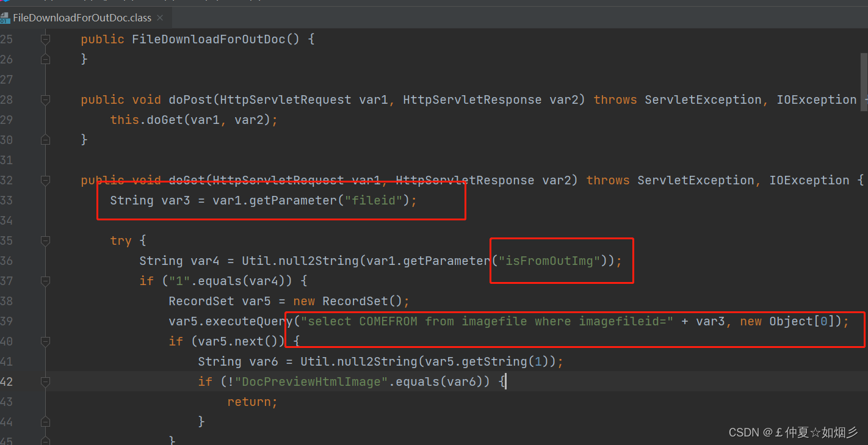Image resolution: width=868 pixels, height=445 pixels.
Task: Click line number 31 in the gutter
Action: click(x=6, y=160)
